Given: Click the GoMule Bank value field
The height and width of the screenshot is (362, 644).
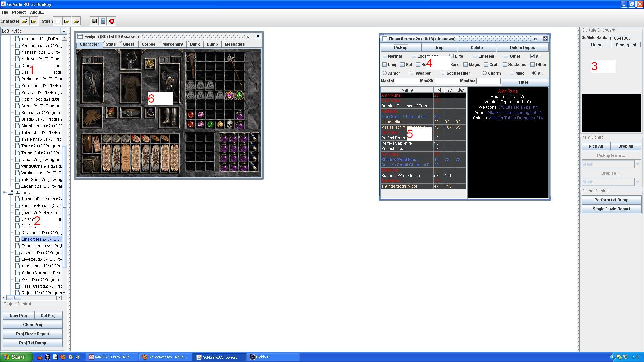Looking at the screenshot, I should coord(625,38).
